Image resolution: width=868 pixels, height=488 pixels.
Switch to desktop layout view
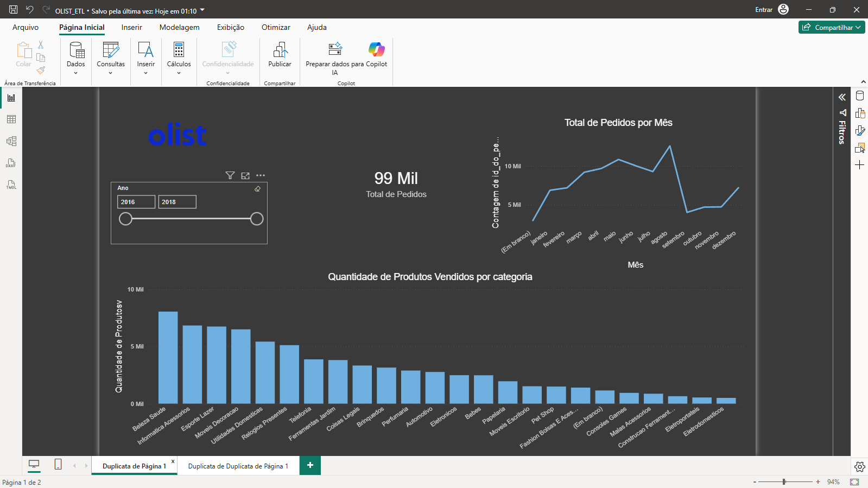(x=34, y=464)
